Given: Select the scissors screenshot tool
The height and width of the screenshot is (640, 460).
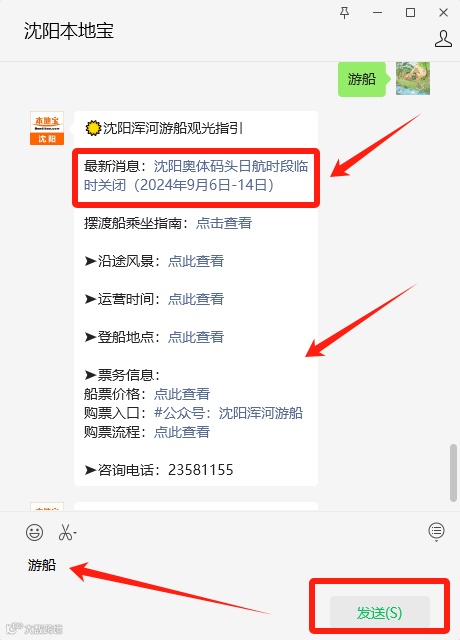Looking at the screenshot, I should (x=65, y=532).
